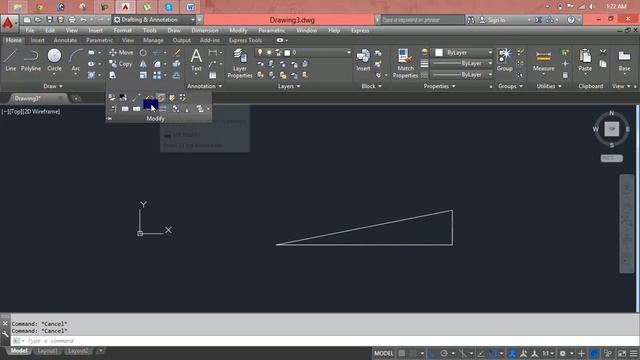Click the layer color swatch

click(287, 53)
